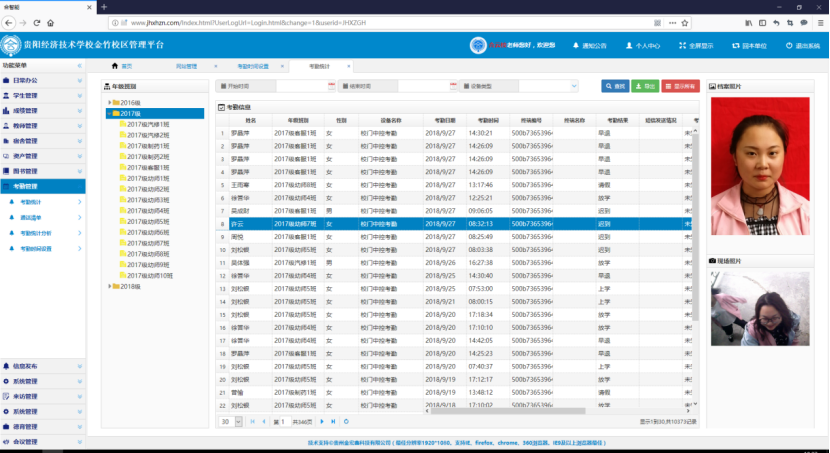Click the 技术支持 footer link
This screenshot has height=453, width=830.
(x=457, y=443)
